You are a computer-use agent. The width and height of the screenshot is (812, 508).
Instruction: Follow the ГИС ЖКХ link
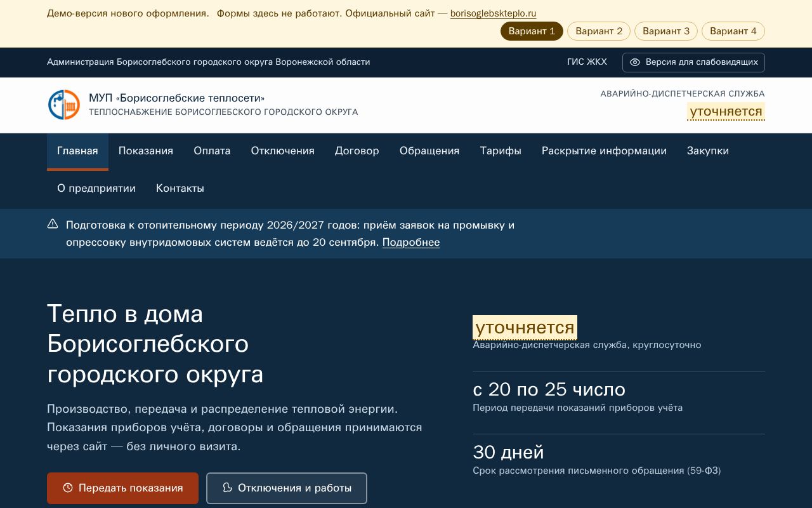(587, 62)
